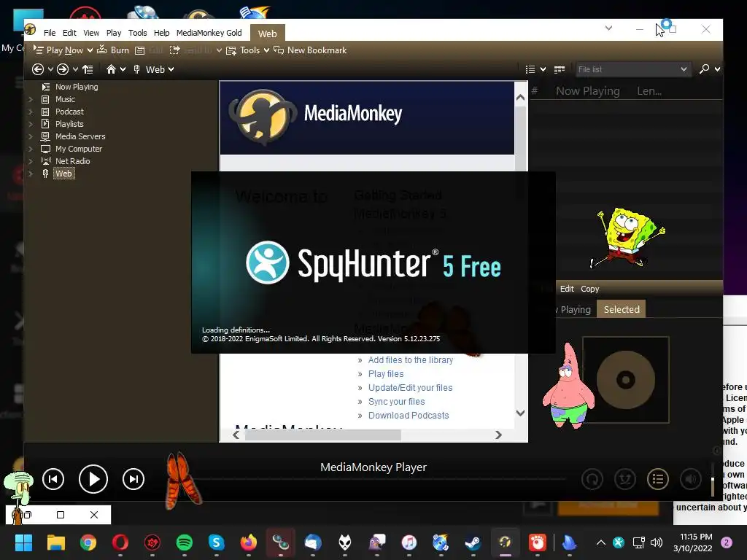Open Spotify from the taskbar

185,542
